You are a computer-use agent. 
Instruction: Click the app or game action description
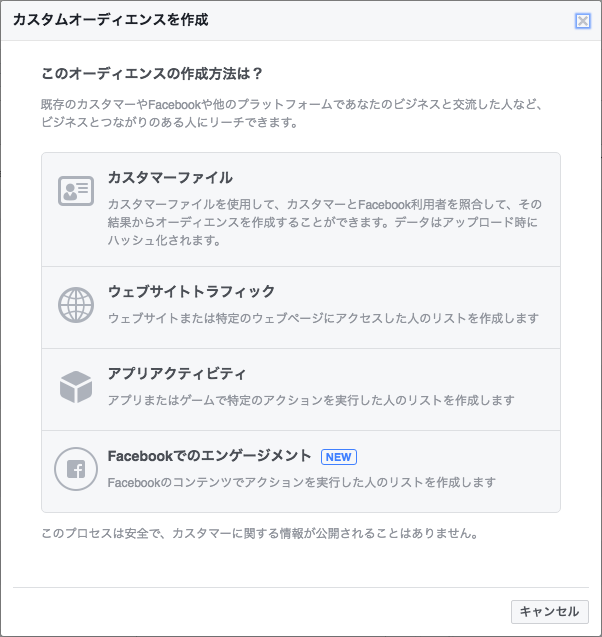point(311,401)
